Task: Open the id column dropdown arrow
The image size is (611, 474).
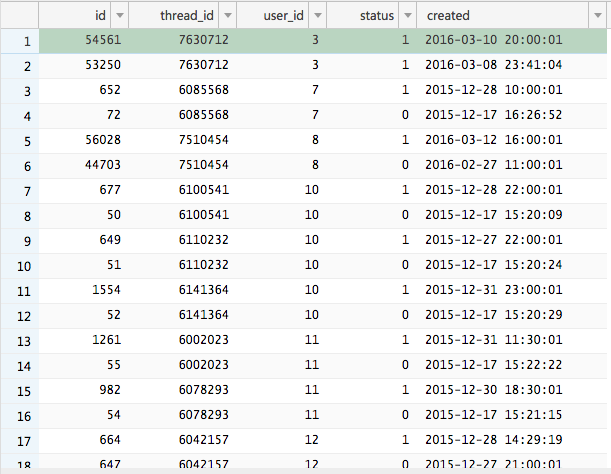Action: [x=120, y=16]
